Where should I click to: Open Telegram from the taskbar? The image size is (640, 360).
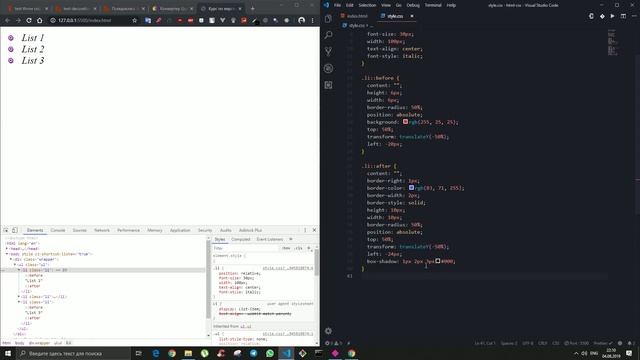pos(253,353)
